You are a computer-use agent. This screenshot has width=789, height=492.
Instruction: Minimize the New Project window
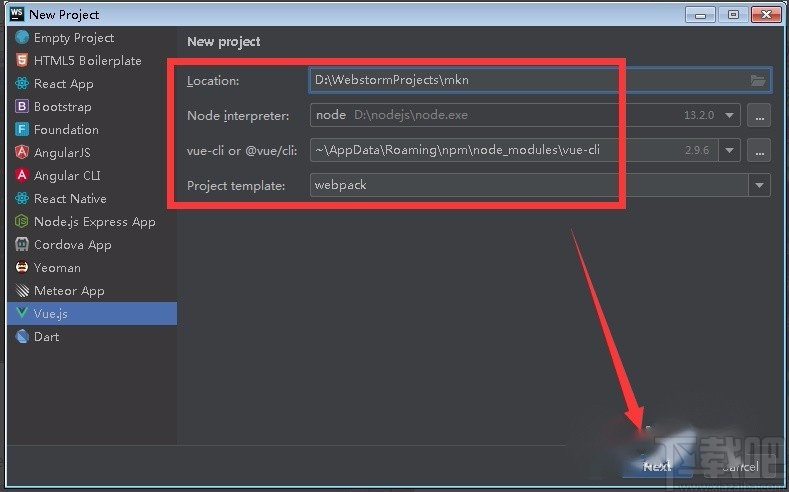700,15
